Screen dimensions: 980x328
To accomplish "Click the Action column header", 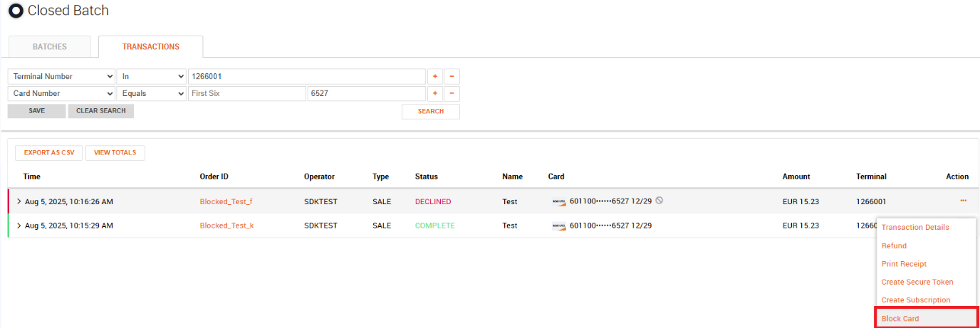I will point(957,176).
